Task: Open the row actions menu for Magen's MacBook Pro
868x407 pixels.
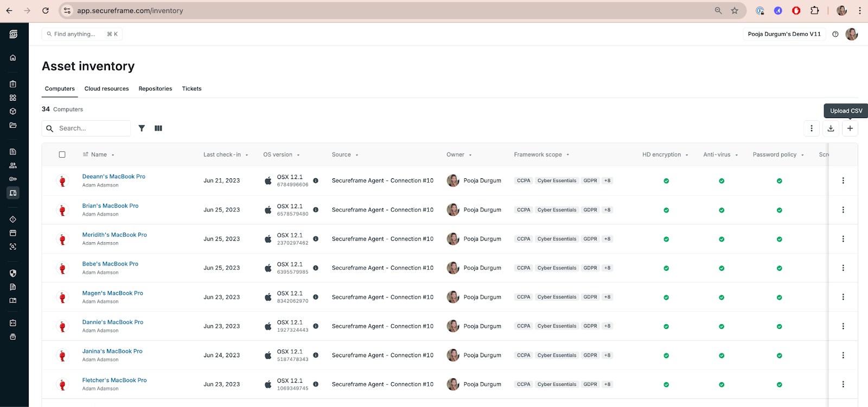Action: pos(843,297)
